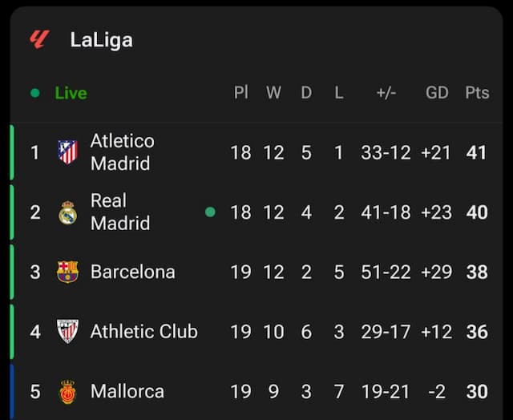The height and width of the screenshot is (420, 513).
Task: Tap live match dot beside Real Madrid
Action: click(210, 212)
